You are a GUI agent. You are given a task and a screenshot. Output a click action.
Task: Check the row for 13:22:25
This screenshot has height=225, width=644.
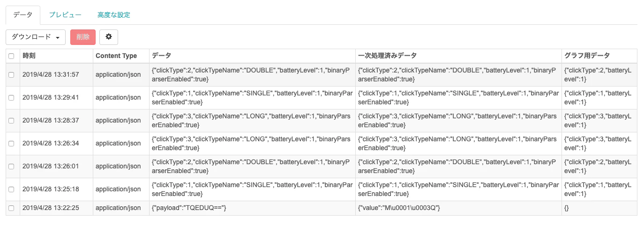point(12,208)
